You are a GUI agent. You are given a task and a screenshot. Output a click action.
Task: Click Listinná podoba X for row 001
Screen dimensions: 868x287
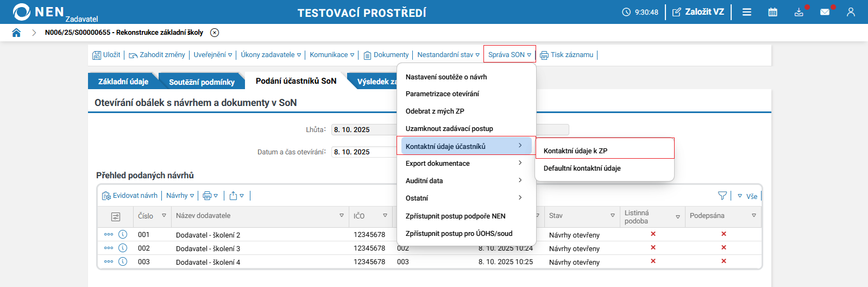(x=653, y=234)
